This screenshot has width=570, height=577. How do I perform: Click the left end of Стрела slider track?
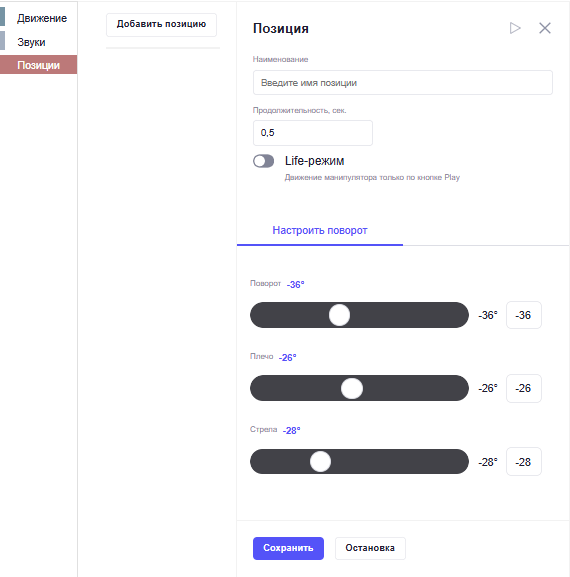pyautogui.click(x=258, y=461)
